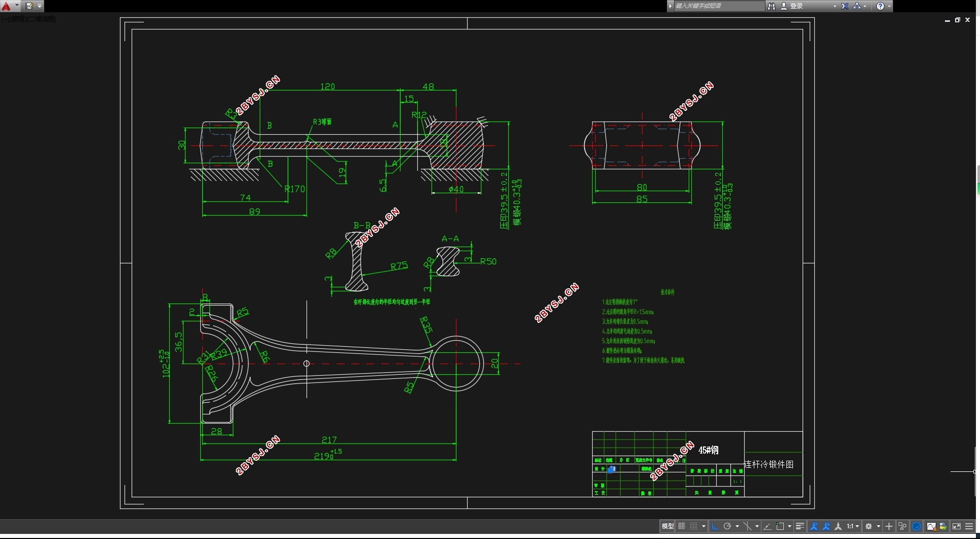Toggle polar tracking on
The height and width of the screenshot is (539, 980).
(728, 526)
